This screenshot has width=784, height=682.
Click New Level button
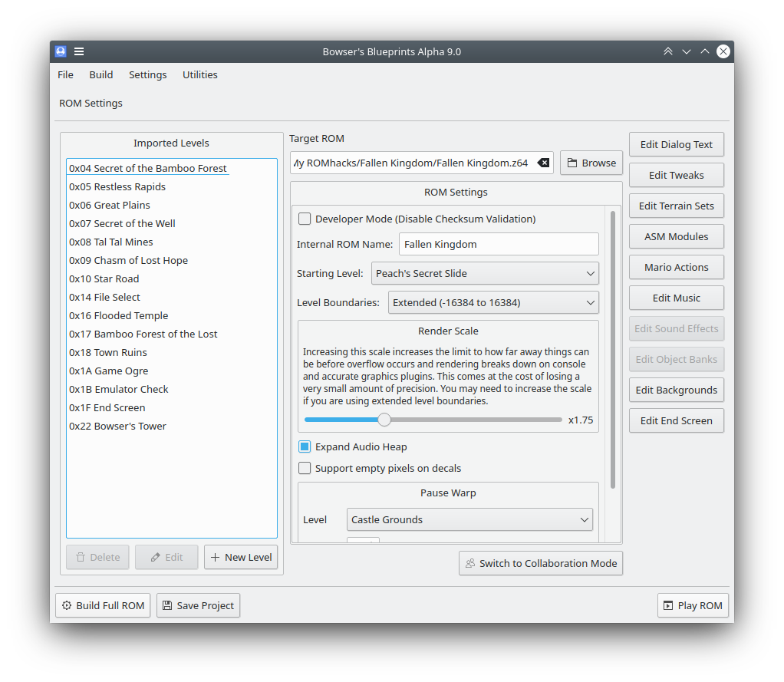pos(241,557)
